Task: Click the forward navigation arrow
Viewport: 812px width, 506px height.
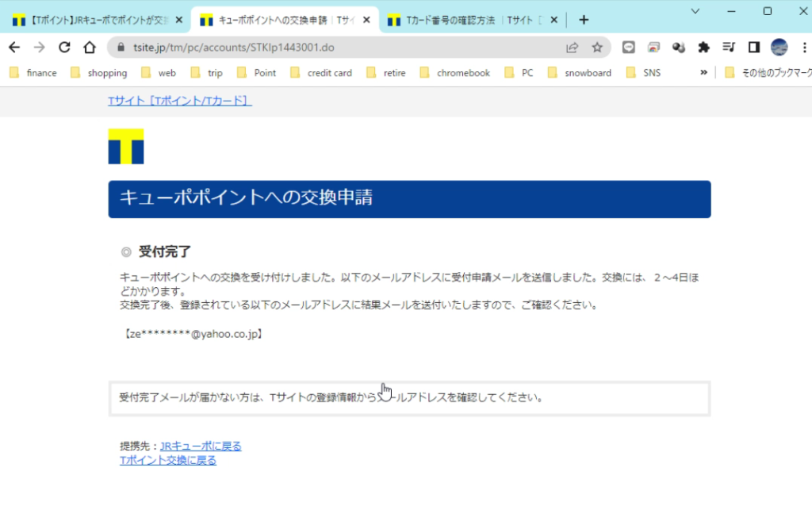Action: pyautogui.click(x=40, y=48)
